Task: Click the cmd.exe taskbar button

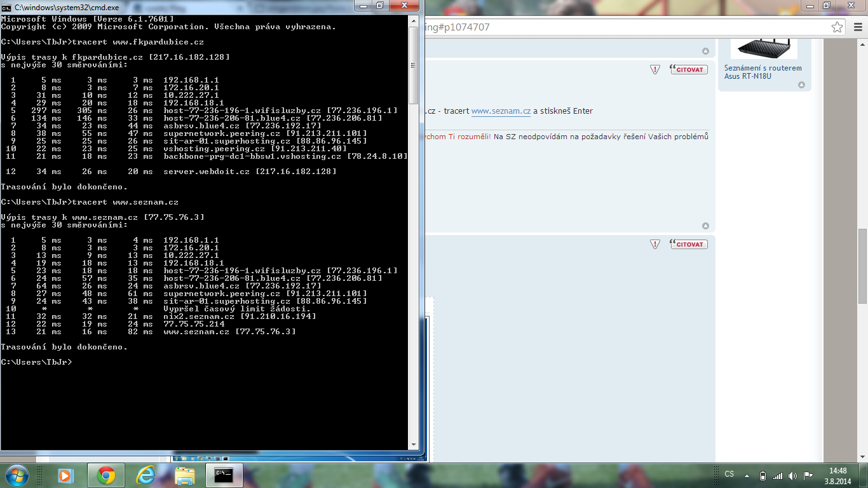Action: click(x=224, y=475)
